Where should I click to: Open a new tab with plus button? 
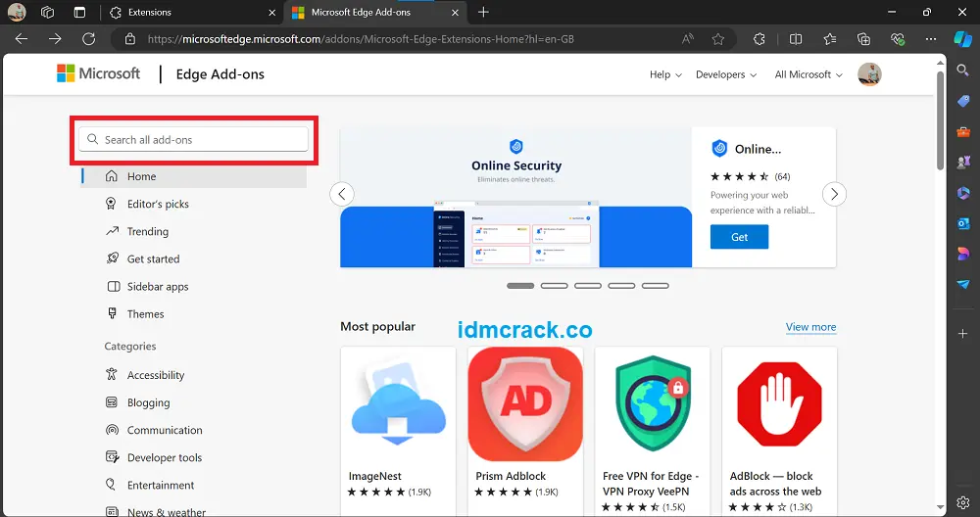[483, 13]
